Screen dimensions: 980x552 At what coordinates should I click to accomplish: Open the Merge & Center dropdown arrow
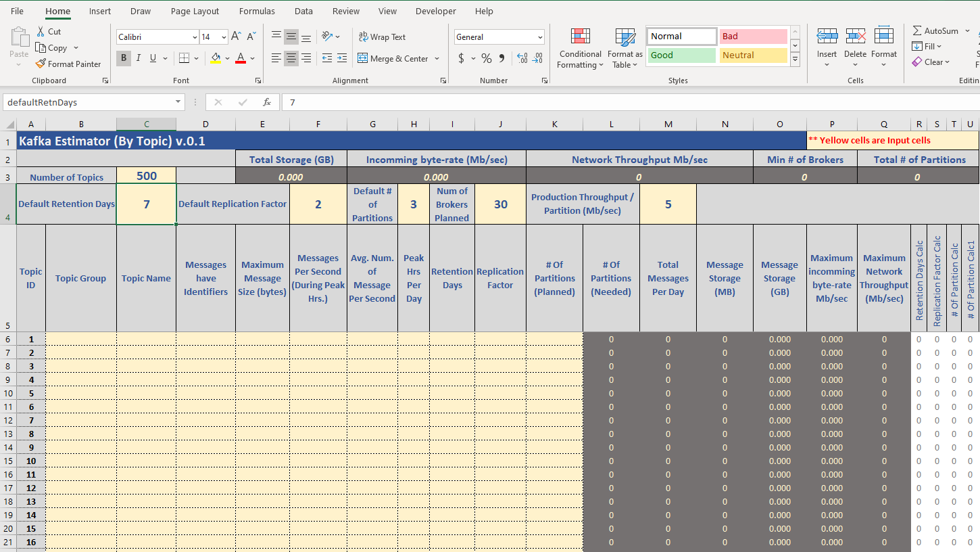click(437, 59)
